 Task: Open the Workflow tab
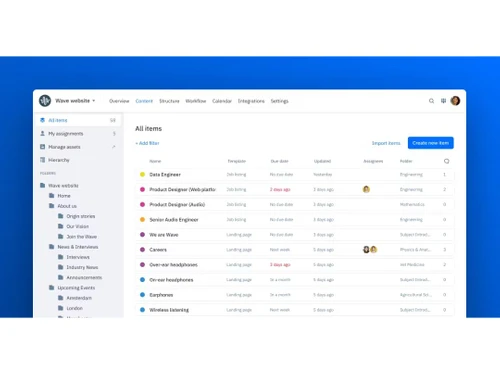[196, 101]
